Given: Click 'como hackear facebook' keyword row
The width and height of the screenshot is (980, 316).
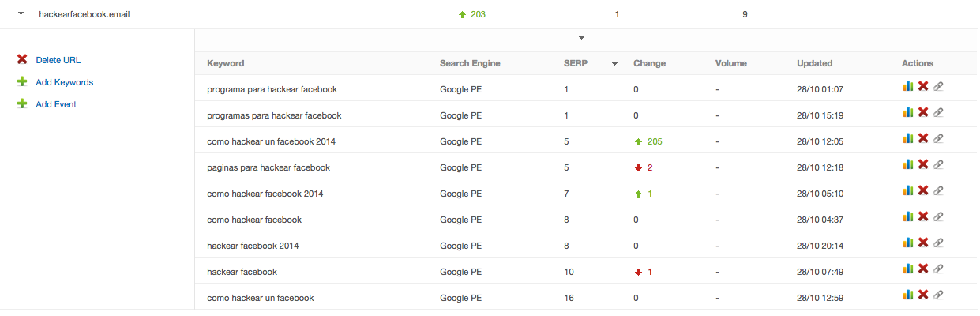Looking at the screenshot, I should tap(586, 220).
